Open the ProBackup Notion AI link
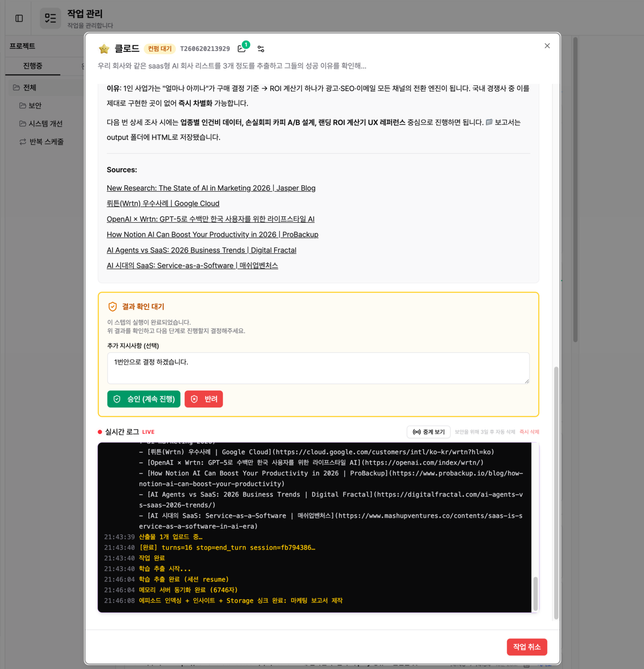The width and height of the screenshot is (644, 669). coord(213,234)
